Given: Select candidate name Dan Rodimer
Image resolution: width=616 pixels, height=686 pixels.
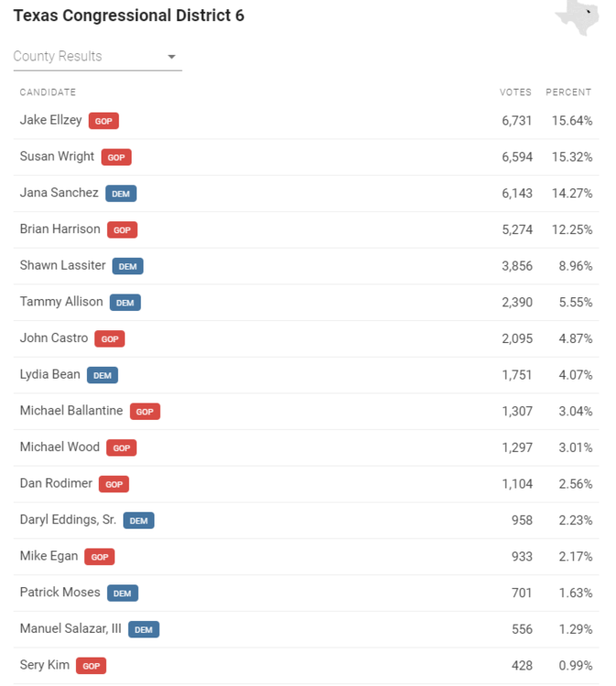Looking at the screenshot, I should tap(56, 483).
